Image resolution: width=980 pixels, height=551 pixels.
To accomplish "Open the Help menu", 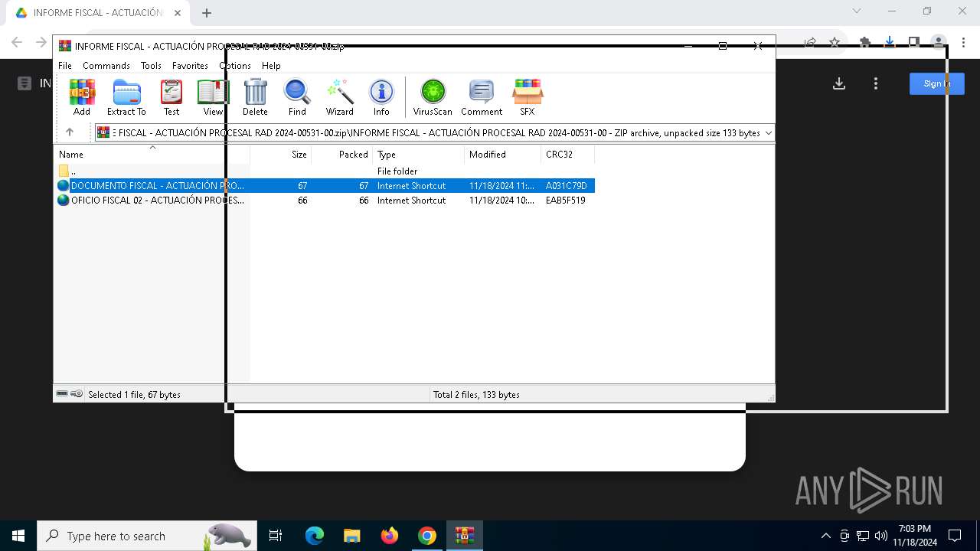I will (x=271, y=66).
